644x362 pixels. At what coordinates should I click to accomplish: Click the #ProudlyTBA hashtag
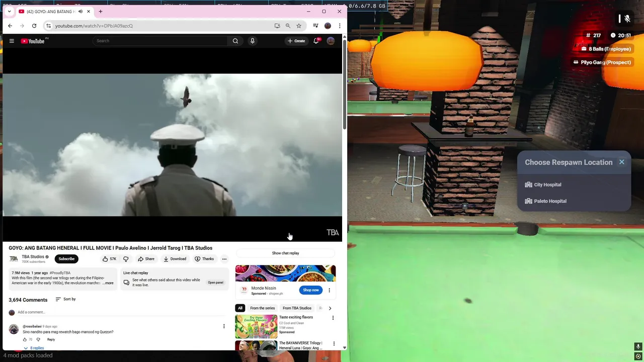[x=60, y=273]
